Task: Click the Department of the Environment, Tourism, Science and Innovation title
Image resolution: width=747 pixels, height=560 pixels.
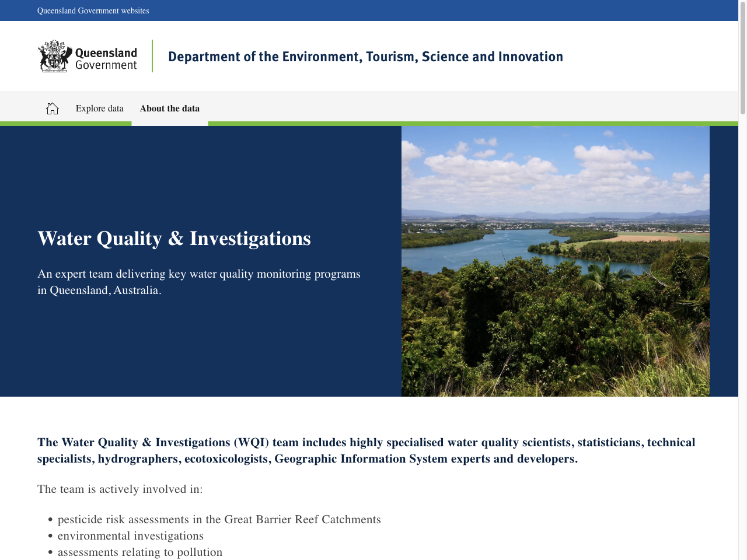Action: (x=365, y=57)
